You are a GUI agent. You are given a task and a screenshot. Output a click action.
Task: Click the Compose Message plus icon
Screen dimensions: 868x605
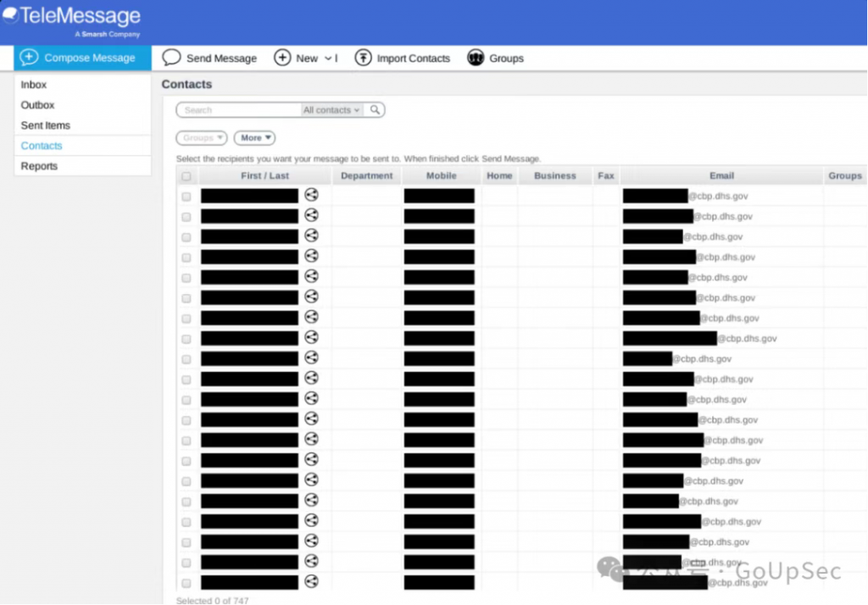(29, 57)
